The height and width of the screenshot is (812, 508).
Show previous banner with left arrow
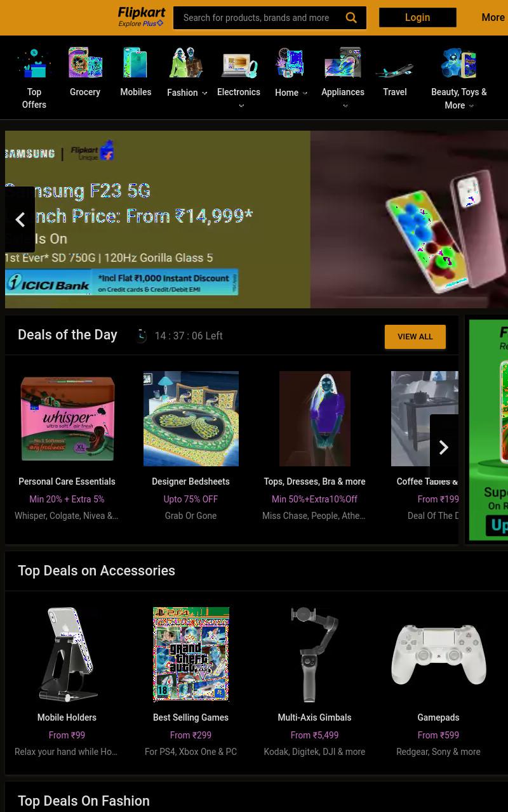[20, 219]
